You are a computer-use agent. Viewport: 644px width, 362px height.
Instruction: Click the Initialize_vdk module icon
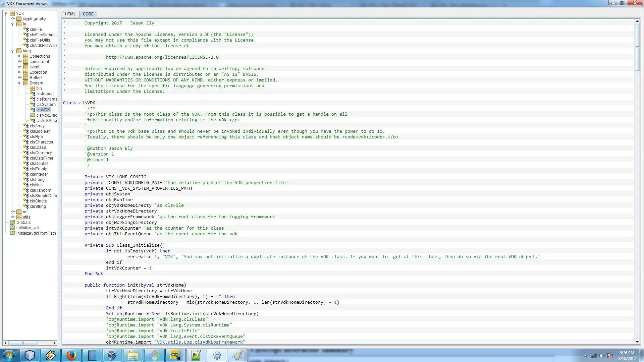point(12,228)
